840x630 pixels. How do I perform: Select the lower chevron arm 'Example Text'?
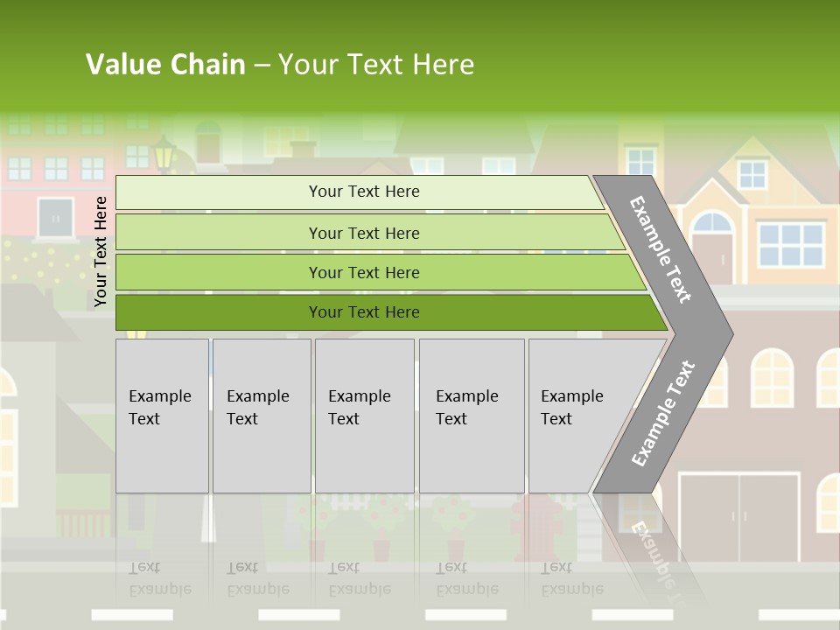[x=663, y=413]
